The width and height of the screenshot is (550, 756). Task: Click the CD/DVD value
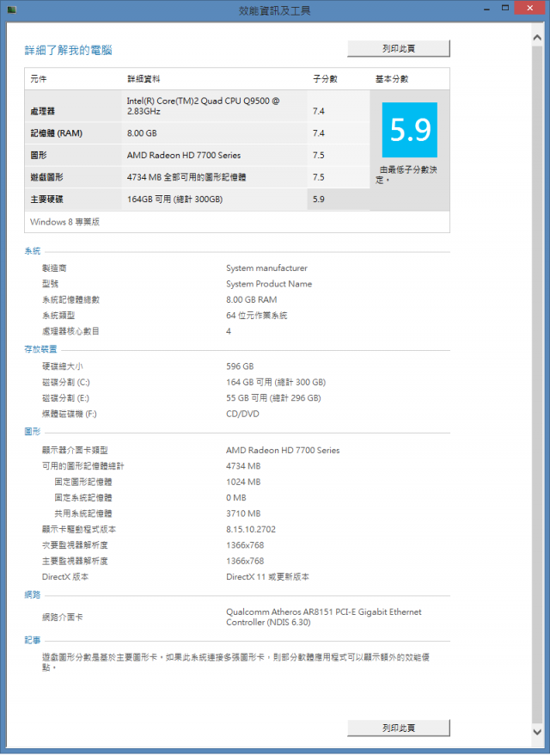242,415
